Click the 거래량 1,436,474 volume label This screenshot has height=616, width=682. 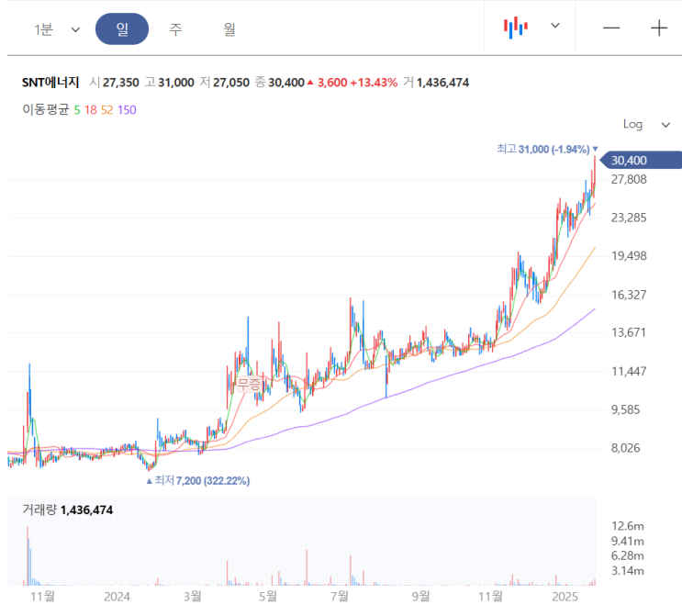pyautogui.click(x=67, y=510)
